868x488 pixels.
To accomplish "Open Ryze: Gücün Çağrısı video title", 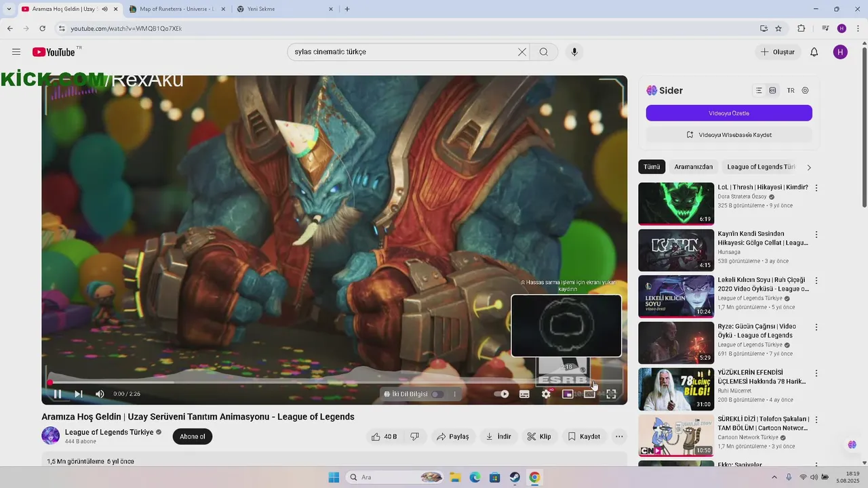I will click(758, 331).
